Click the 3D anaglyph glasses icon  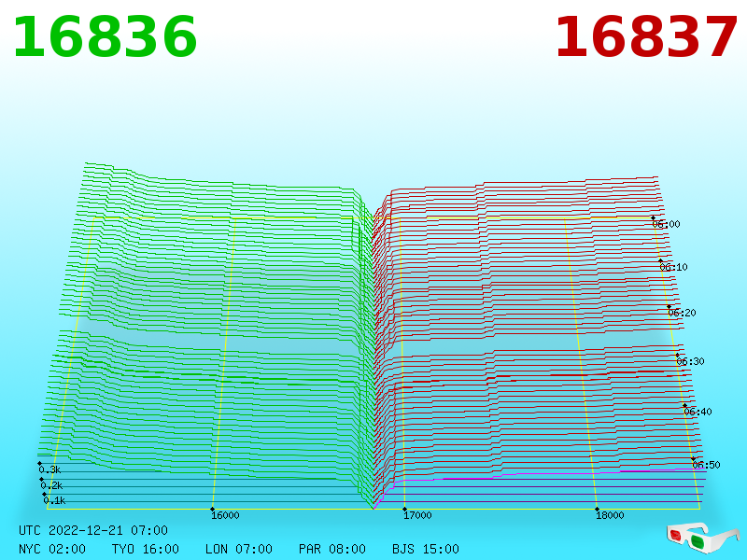point(702,538)
